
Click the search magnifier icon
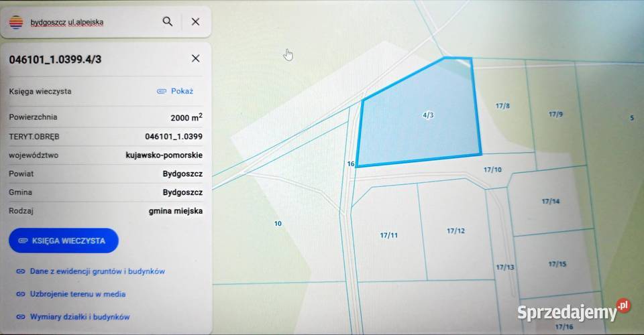point(167,21)
